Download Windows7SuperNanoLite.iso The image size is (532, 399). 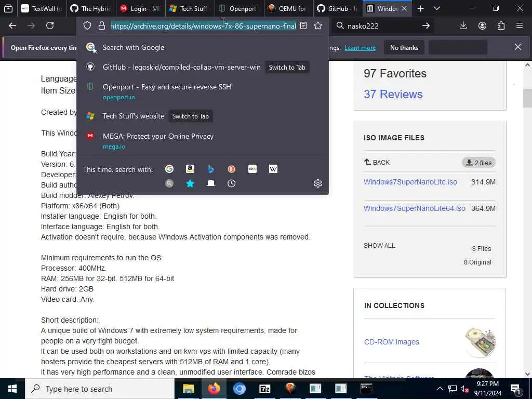click(410, 182)
